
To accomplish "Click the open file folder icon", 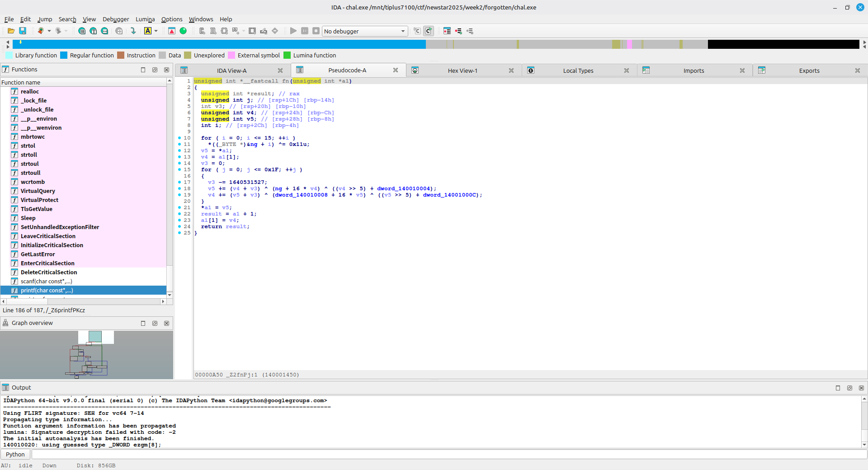I will point(11,31).
